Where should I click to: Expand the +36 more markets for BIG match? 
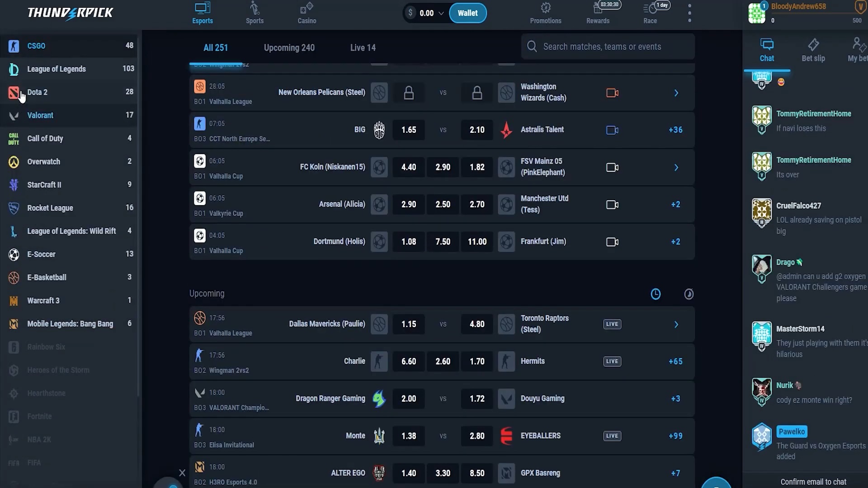click(675, 130)
